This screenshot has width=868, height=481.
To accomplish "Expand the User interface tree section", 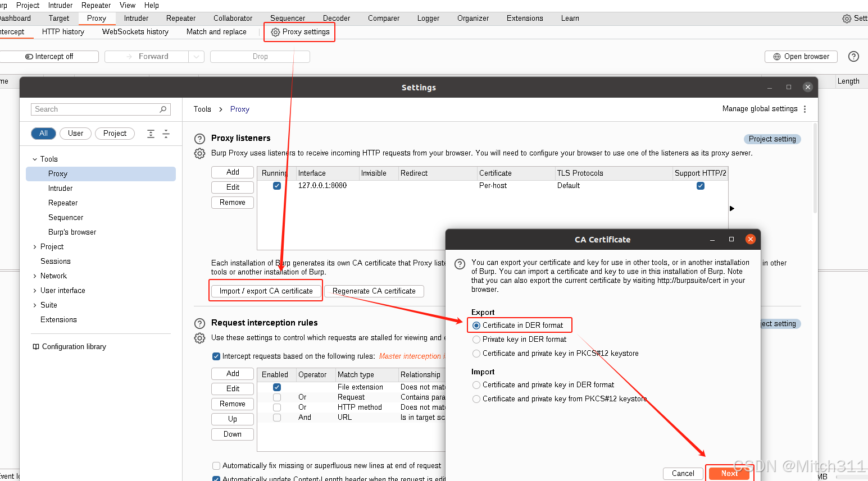I will pos(35,291).
